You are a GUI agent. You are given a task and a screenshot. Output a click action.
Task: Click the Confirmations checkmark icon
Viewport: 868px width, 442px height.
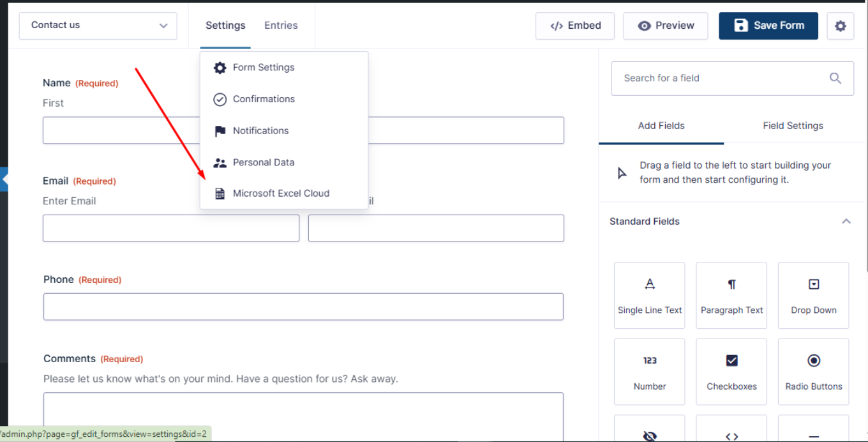[x=220, y=99]
